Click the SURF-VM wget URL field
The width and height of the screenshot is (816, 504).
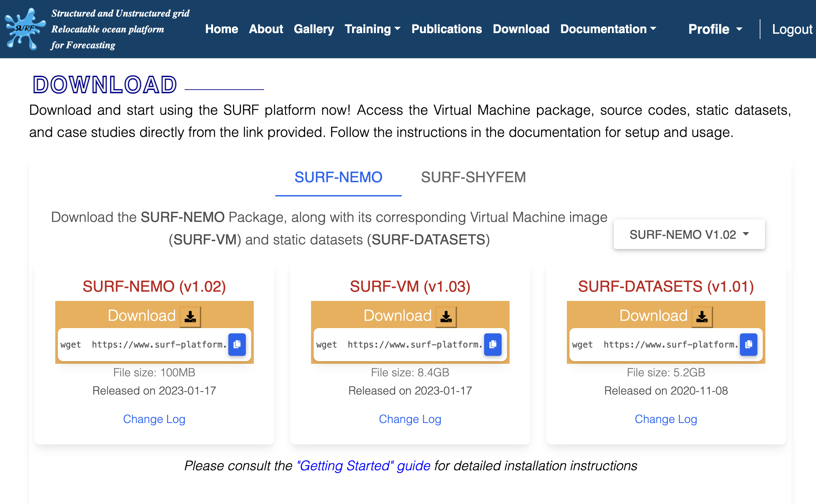(x=399, y=344)
